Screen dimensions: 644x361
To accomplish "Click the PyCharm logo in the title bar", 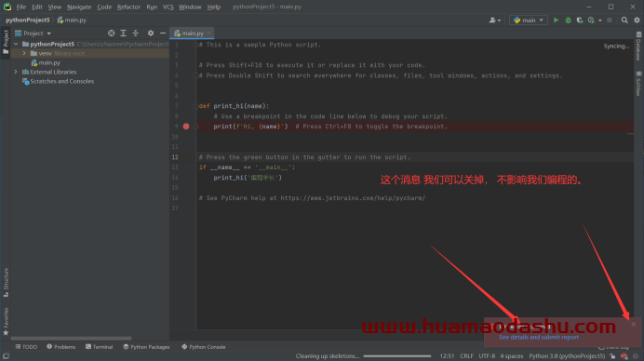I will [x=7, y=7].
